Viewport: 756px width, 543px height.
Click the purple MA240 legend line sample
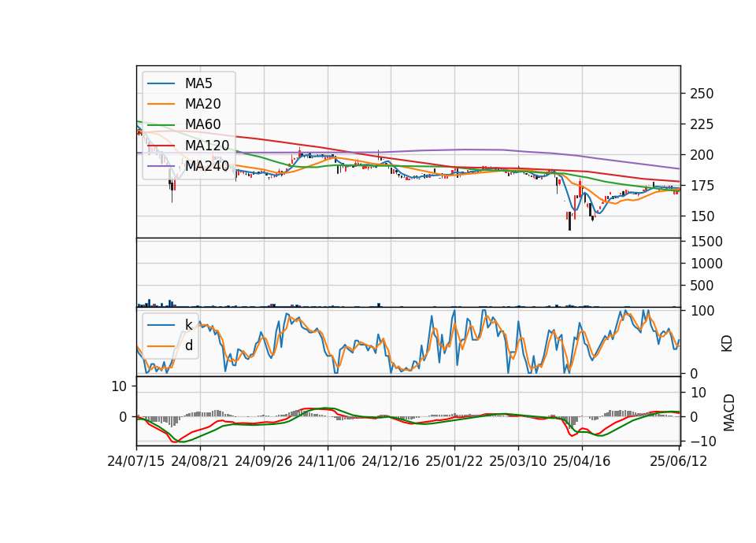click(161, 166)
